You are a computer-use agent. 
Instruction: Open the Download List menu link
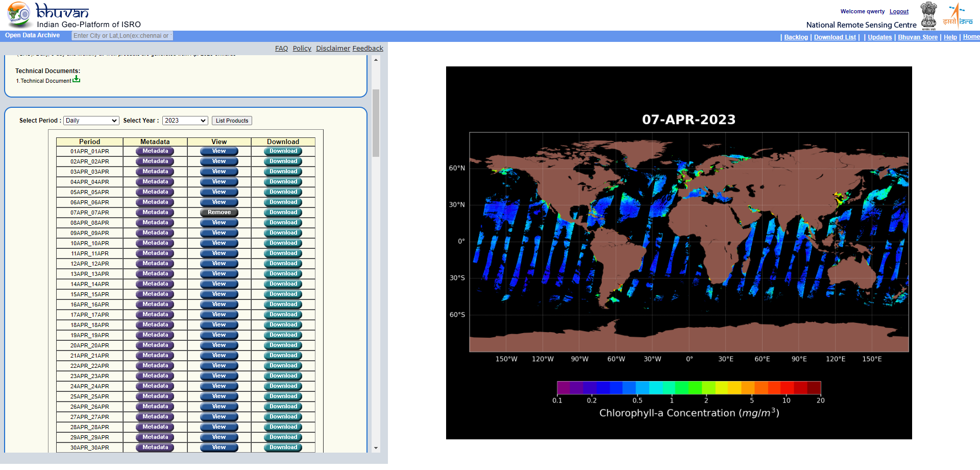pyautogui.click(x=835, y=37)
